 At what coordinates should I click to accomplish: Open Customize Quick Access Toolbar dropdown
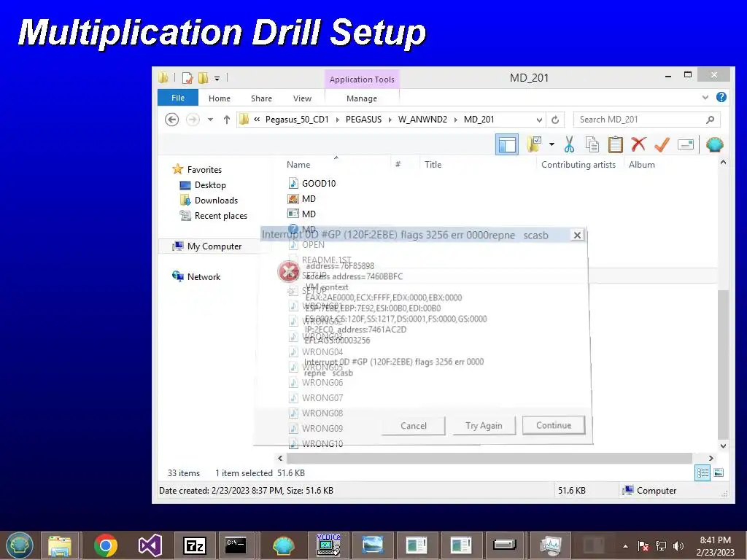tap(217, 78)
